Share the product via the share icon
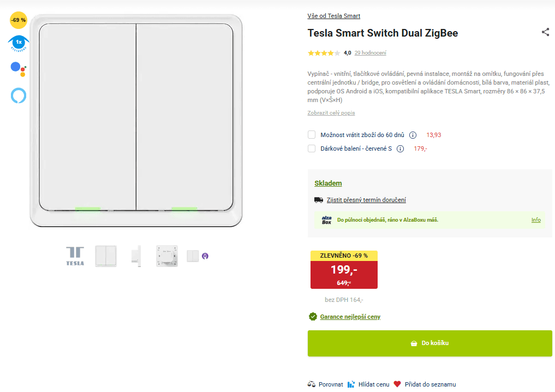 tap(545, 32)
